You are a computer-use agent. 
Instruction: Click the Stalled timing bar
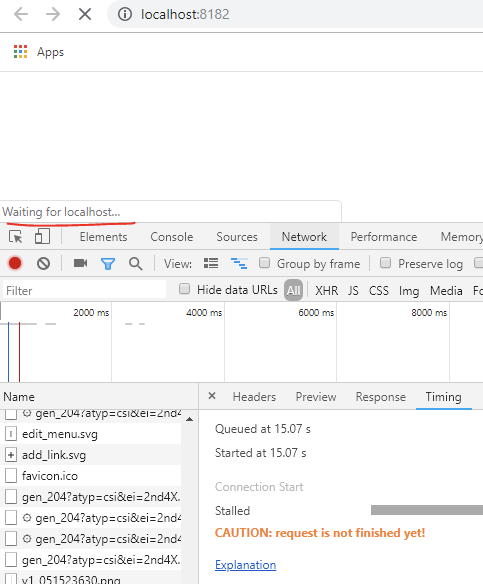(x=427, y=510)
